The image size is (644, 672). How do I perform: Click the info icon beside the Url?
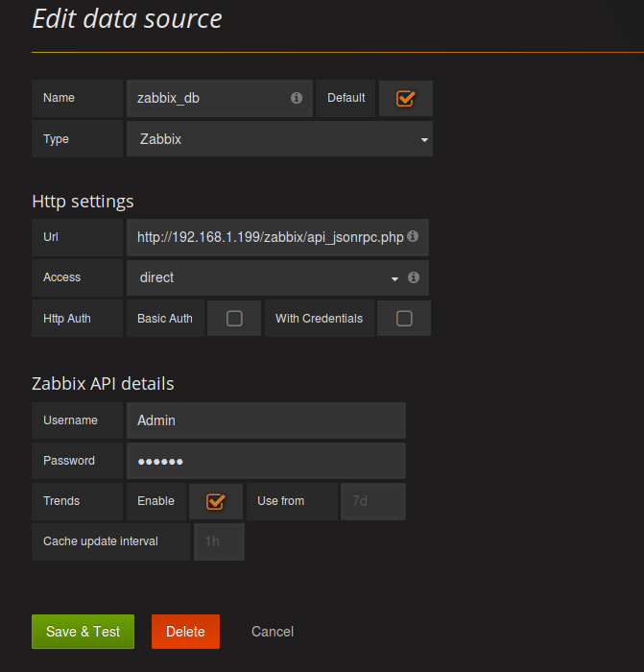tap(413, 236)
